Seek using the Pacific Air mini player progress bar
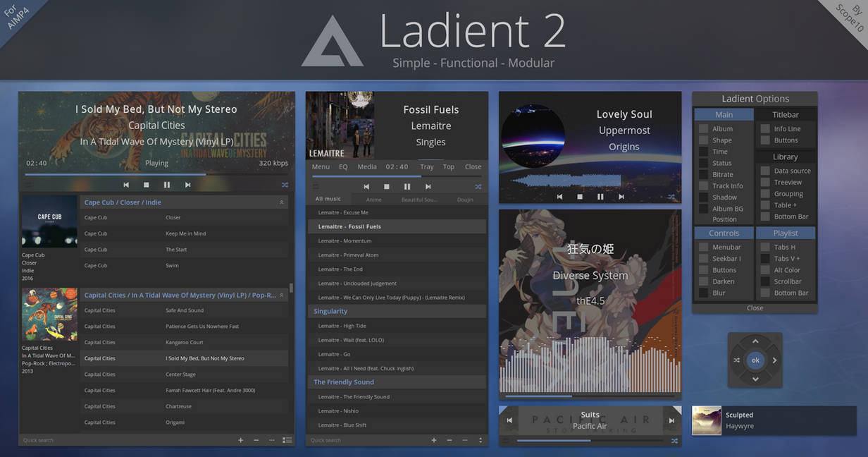The height and width of the screenshot is (457, 868). click(x=591, y=441)
